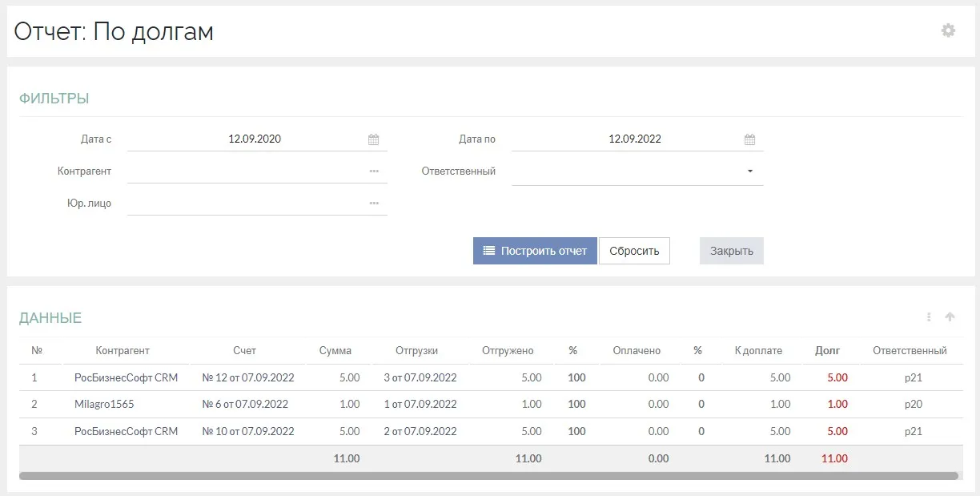
Task: Open the data panel three-dots menu
Action: tap(929, 317)
